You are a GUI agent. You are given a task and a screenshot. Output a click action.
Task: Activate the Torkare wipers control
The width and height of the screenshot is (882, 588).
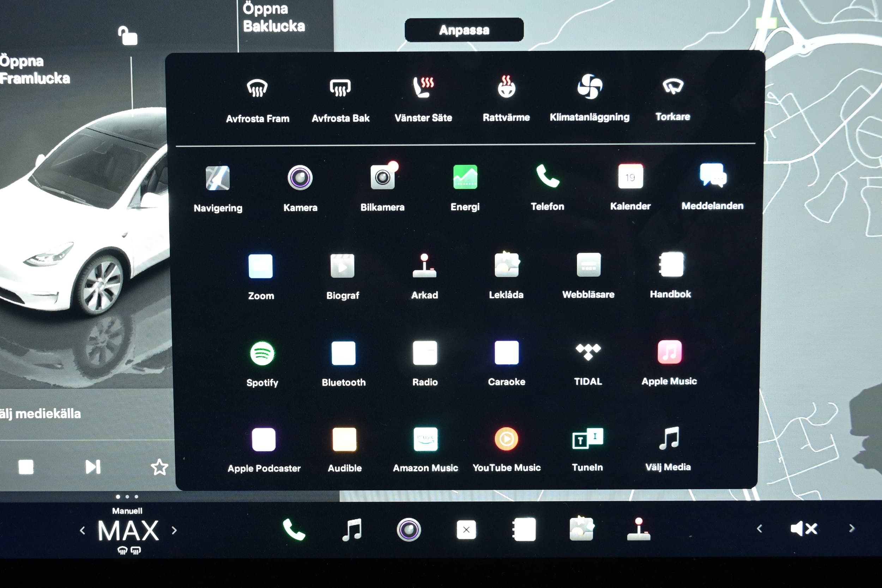(x=673, y=99)
